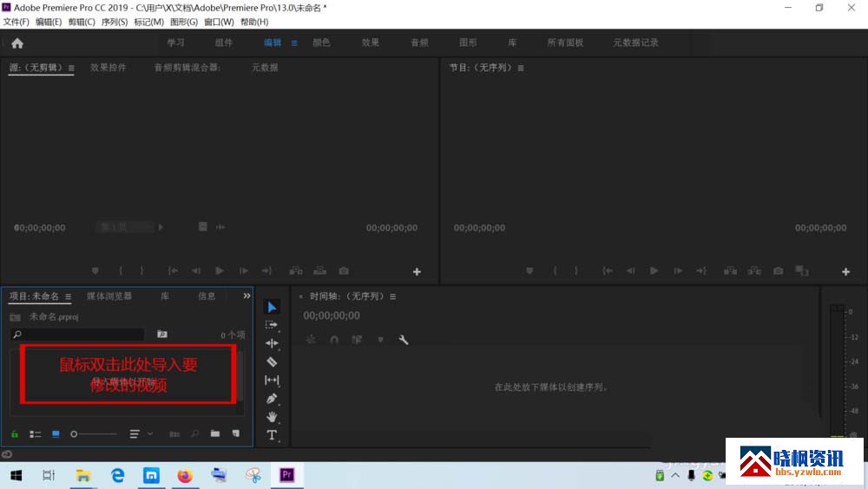This screenshot has height=489, width=868.
Task: Select the Ripple Edit tool
Action: 272,343
